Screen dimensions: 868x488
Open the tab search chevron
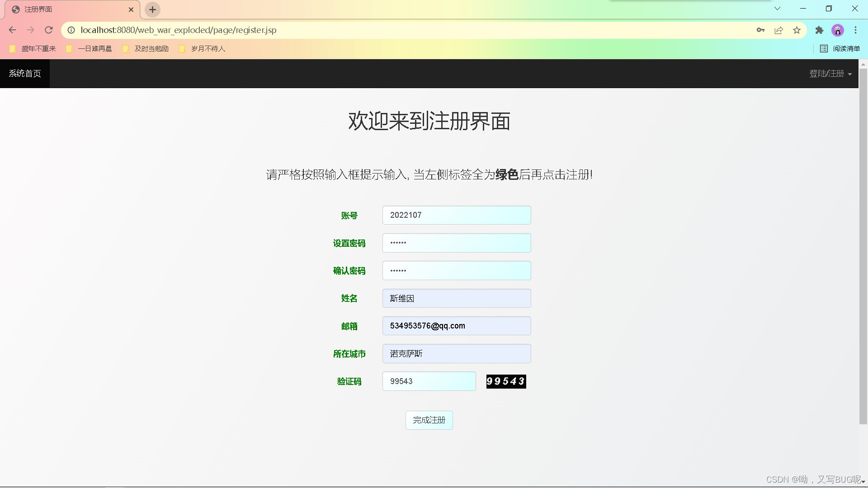pos(777,9)
